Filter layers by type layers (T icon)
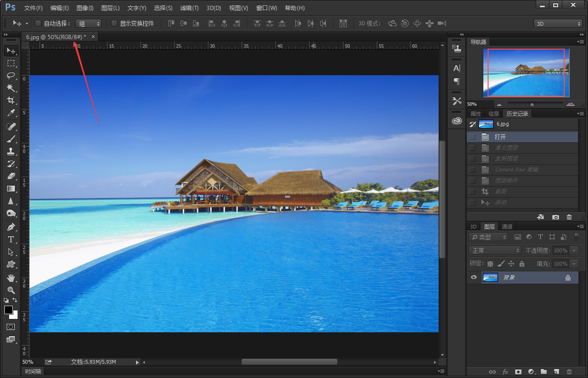 540,237
